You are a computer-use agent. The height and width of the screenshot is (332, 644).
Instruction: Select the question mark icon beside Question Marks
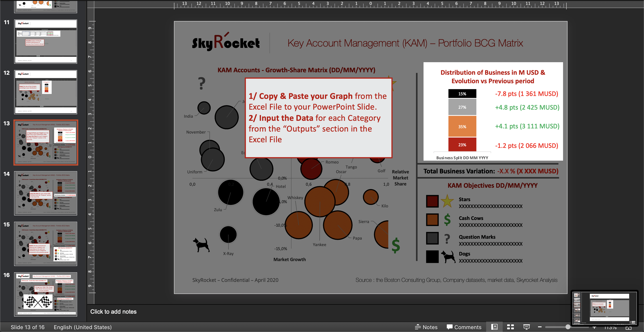pos(447,239)
